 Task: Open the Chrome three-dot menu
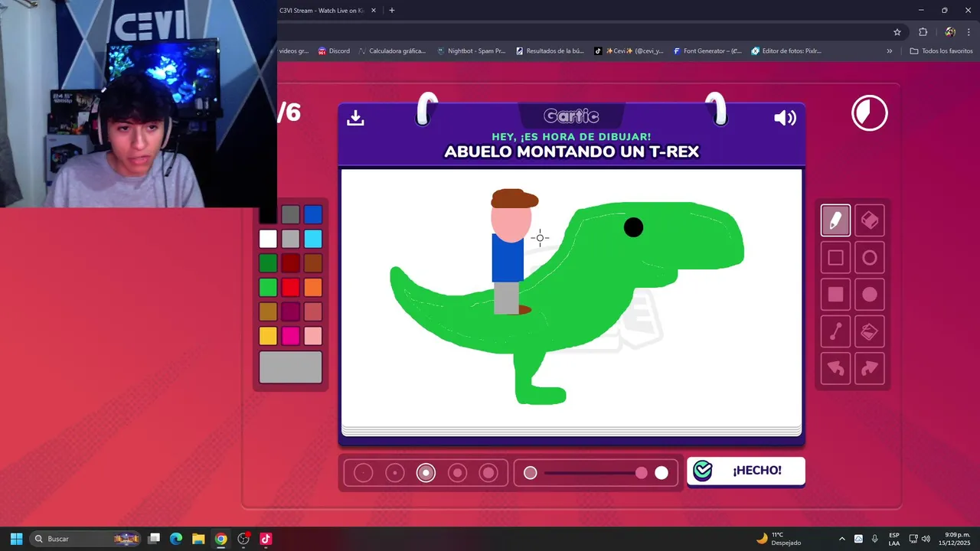(969, 32)
